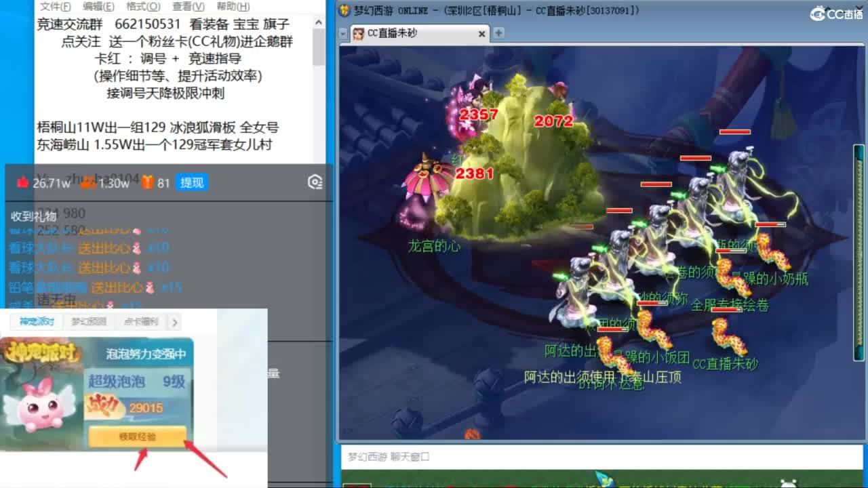The width and height of the screenshot is (868, 488).
Task: Click the CC直播朱砂 tab avatar icon
Action: [359, 33]
